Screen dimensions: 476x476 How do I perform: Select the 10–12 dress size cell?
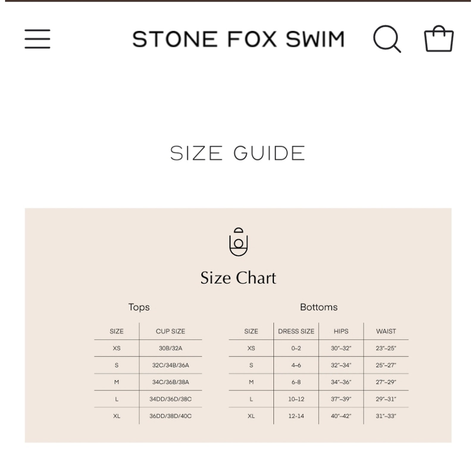(296, 399)
